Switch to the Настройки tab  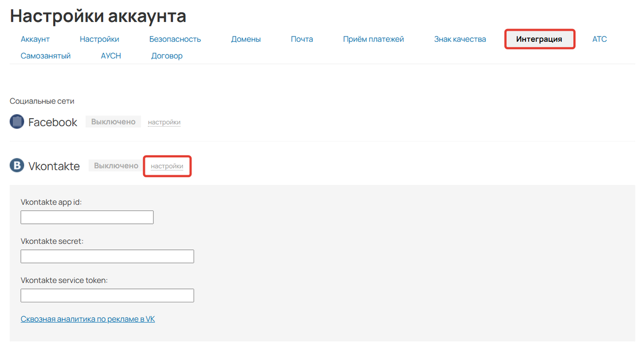[x=99, y=39]
